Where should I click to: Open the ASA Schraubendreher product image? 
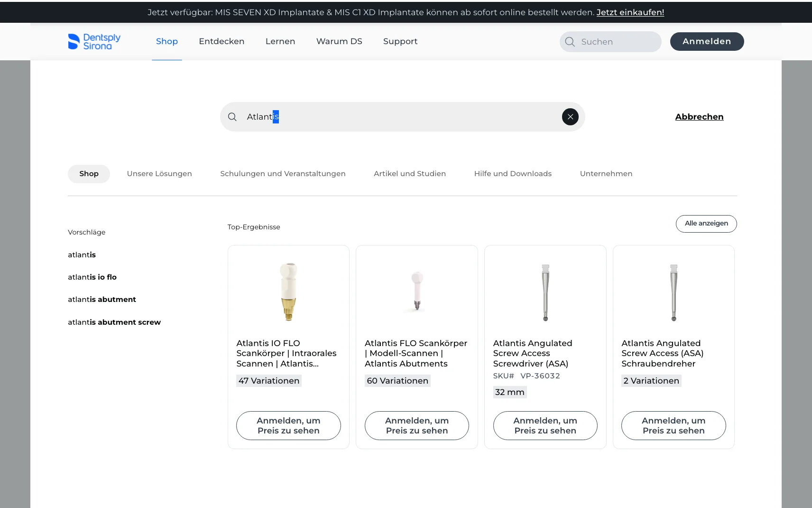(x=674, y=292)
